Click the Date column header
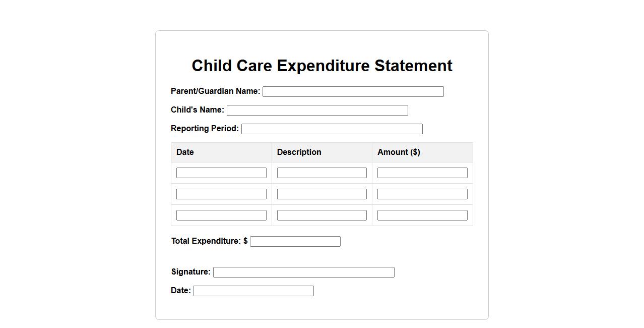Image resolution: width=644 pixels, height=328 pixels. click(185, 152)
